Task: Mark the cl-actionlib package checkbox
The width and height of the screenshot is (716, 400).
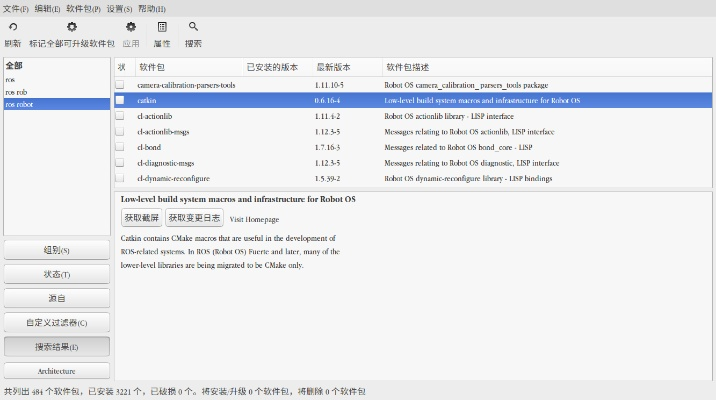Action: [120, 116]
